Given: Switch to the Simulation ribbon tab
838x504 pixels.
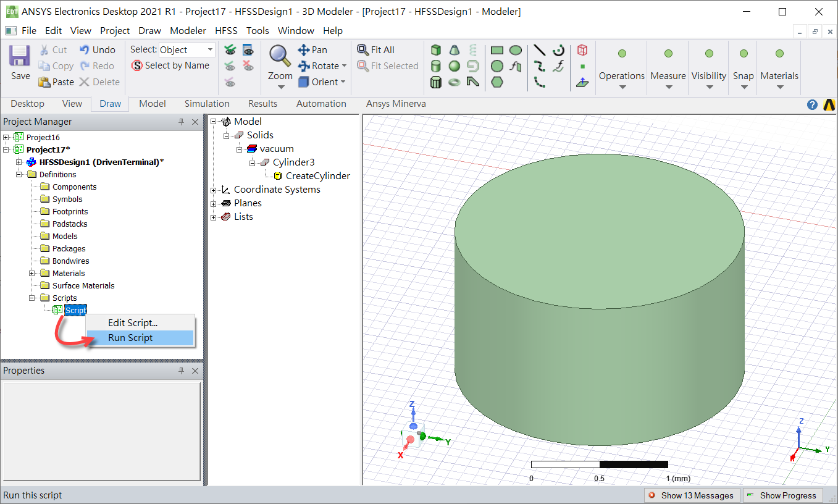Looking at the screenshot, I should click(x=207, y=104).
